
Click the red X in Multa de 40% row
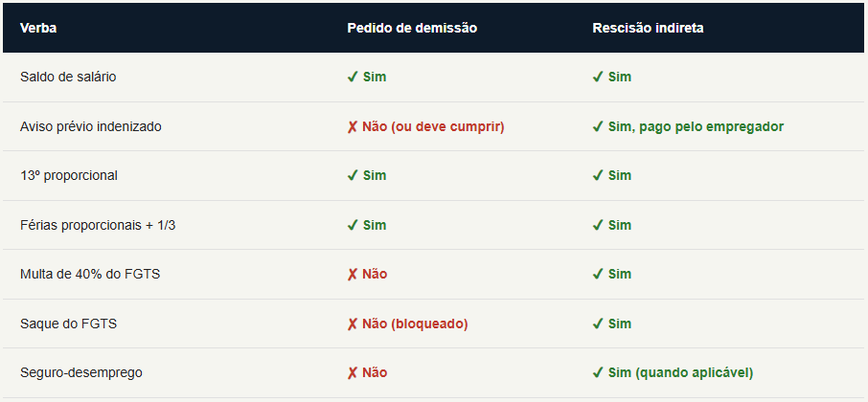[352, 275]
